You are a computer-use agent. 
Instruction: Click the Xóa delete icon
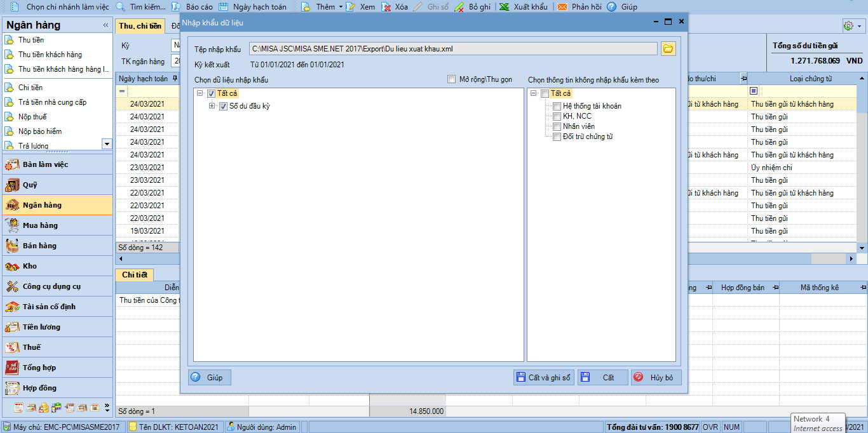[386, 6]
